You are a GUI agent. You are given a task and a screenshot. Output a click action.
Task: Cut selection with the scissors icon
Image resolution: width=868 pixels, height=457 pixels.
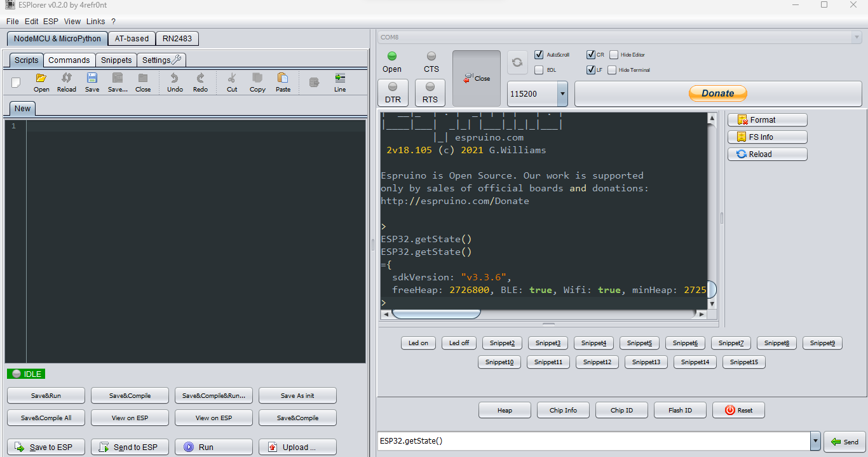pyautogui.click(x=232, y=82)
